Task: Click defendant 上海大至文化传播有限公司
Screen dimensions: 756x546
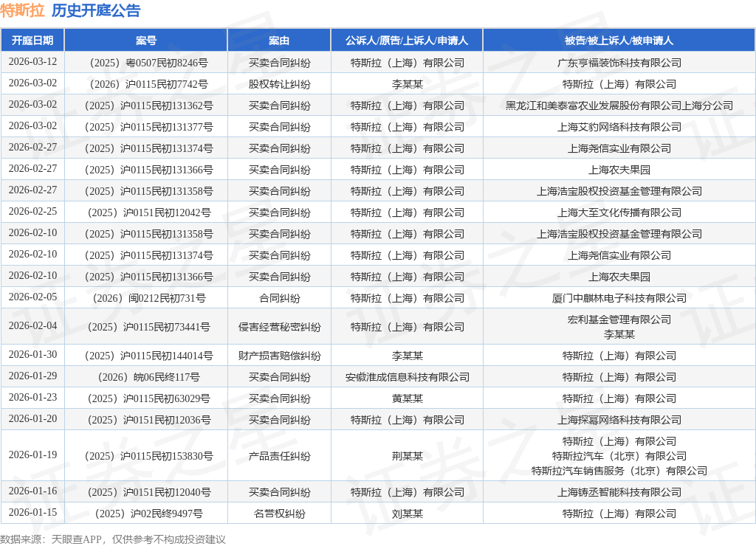Action: point(619,212)
